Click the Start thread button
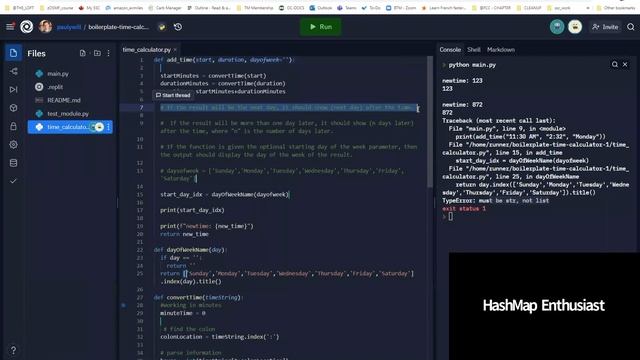 coord(173,95)
